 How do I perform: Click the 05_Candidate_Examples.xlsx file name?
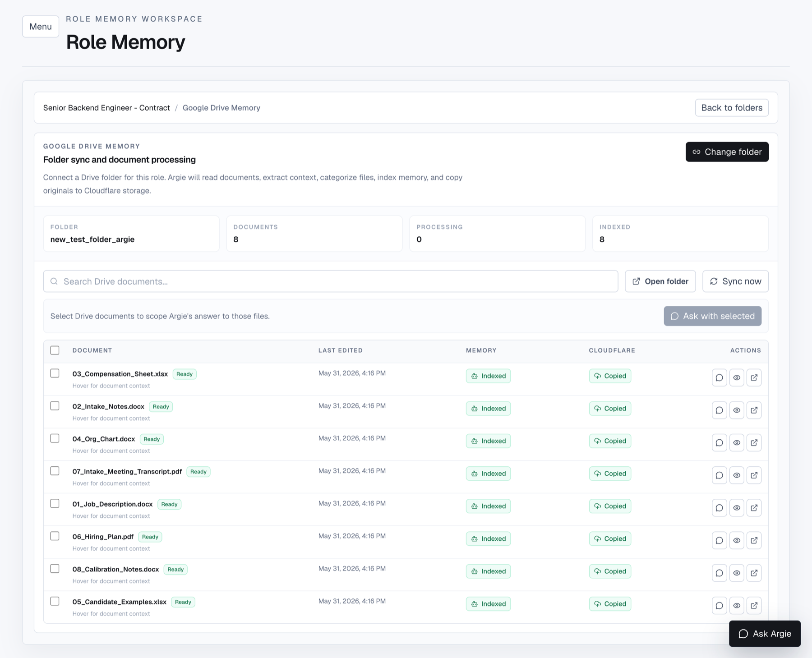[120, 602]
